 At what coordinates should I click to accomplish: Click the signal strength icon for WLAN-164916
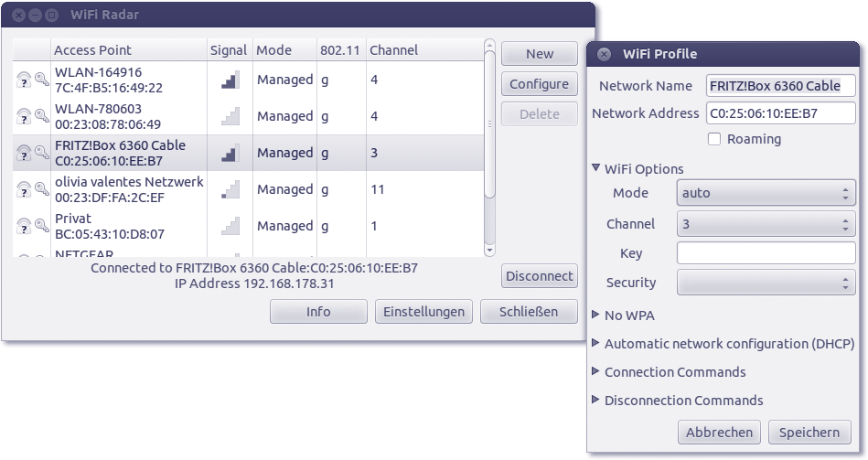[230, 80]
